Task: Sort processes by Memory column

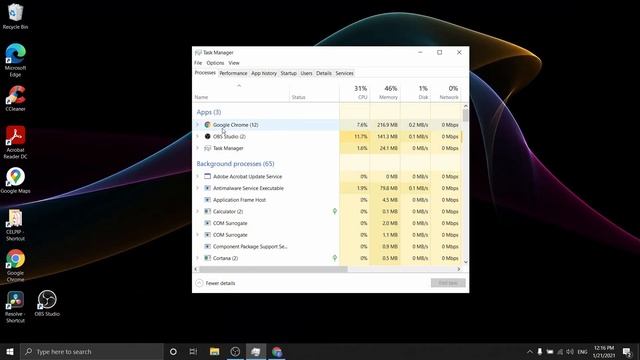Action: [x=385, y=92]
